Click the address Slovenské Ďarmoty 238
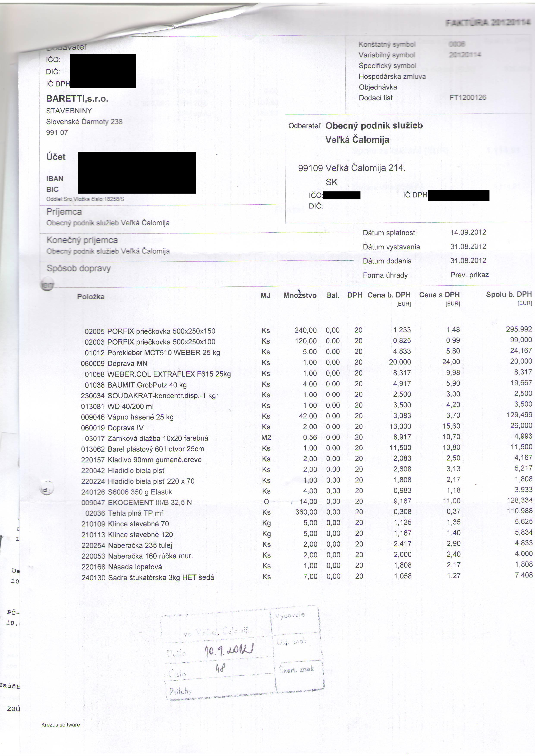The width and height of the screenshot is (535, 756). coord(84,122)
